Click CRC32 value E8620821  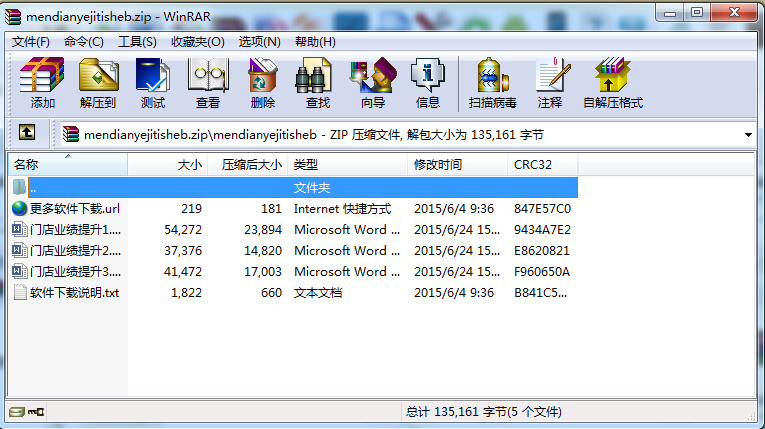[542, 251]
